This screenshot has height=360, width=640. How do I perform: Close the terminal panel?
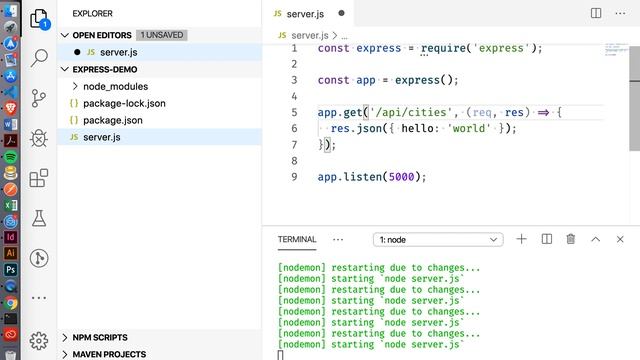[x=620, y=239]
